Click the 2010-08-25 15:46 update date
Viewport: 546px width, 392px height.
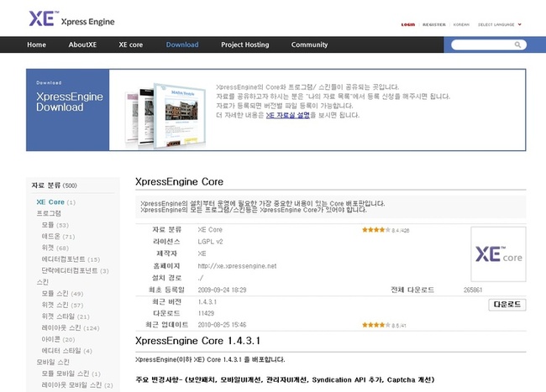pos(222,325)
